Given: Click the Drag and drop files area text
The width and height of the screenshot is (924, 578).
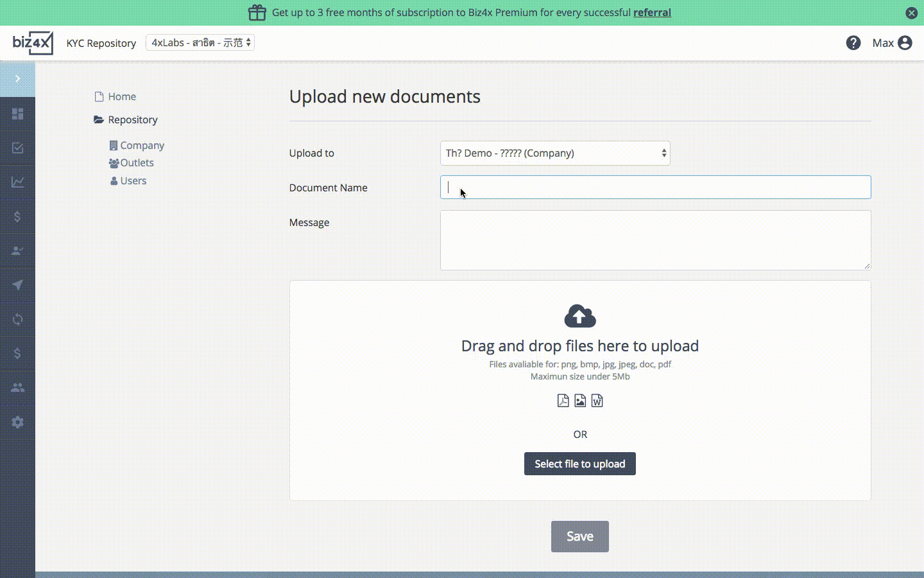Looking at the screenshot, I should (580, 346).
